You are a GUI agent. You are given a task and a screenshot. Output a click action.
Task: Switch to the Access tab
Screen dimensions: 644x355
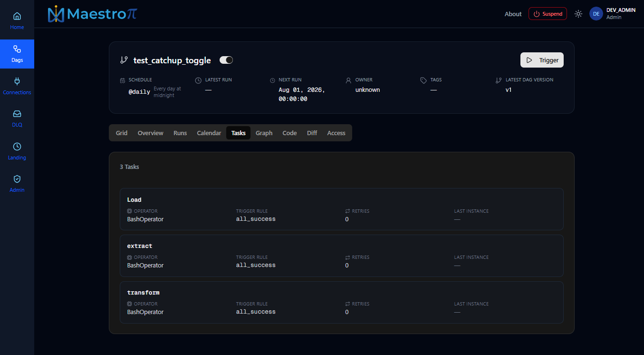336,133
